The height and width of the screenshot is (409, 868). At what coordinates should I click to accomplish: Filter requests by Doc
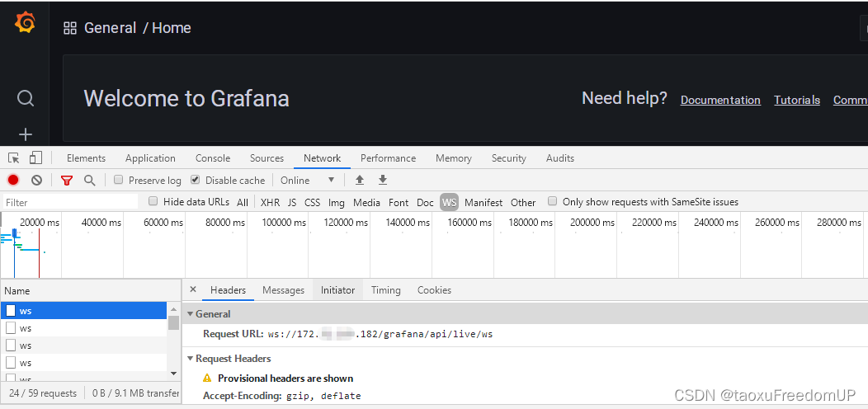click(x=425, y=203)
